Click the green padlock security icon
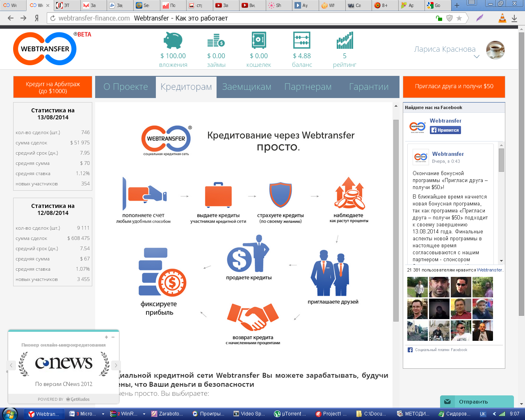Viewport: 525px width, 420px height. [x=439, y=18]
